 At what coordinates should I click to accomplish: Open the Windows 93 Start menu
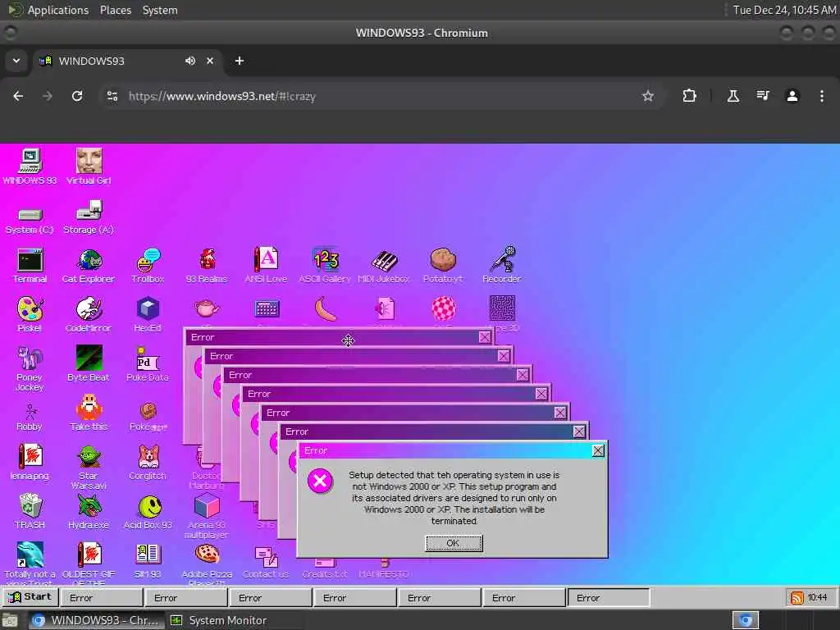coord(30,597)
